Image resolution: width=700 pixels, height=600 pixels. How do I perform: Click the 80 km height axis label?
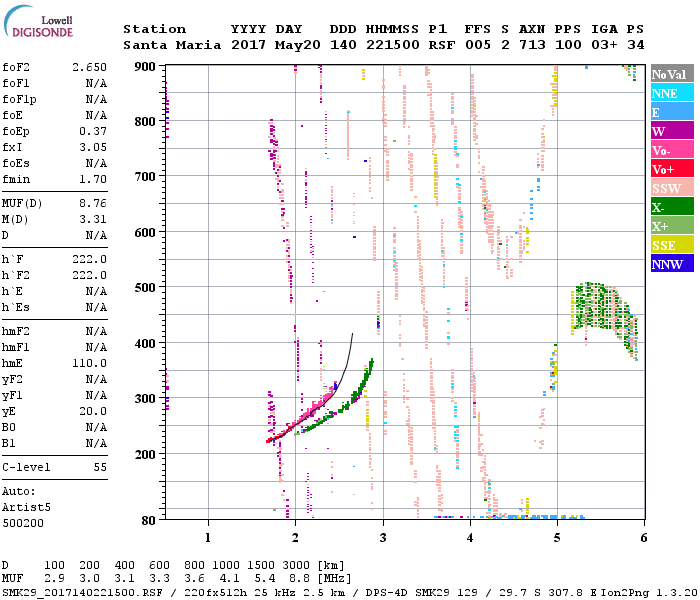[x=149, y=520]
